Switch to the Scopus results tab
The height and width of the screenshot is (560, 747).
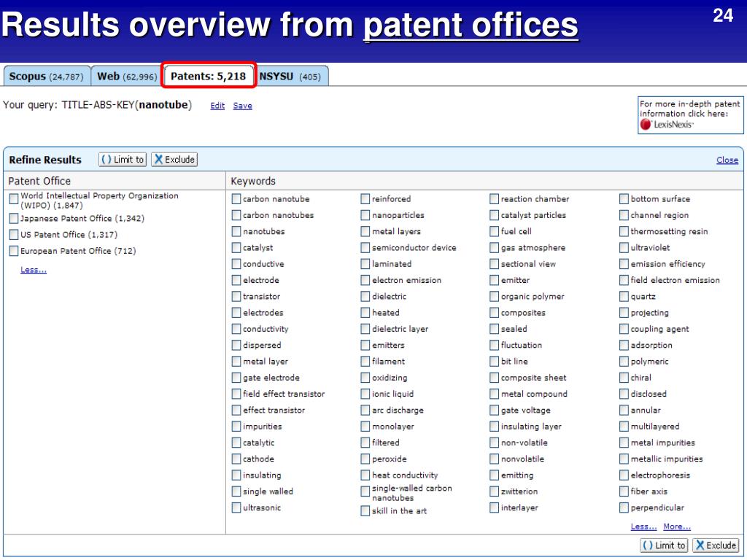(46, 76)
